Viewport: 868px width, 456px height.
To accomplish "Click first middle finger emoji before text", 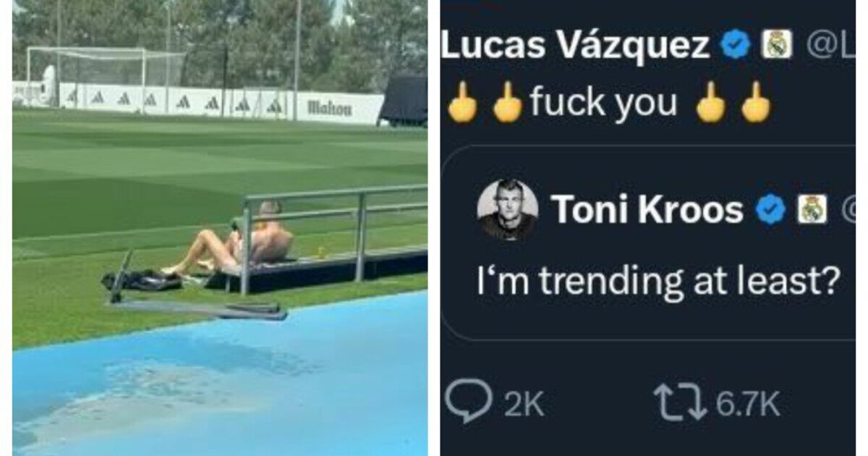I will click(x=462, y=103).
